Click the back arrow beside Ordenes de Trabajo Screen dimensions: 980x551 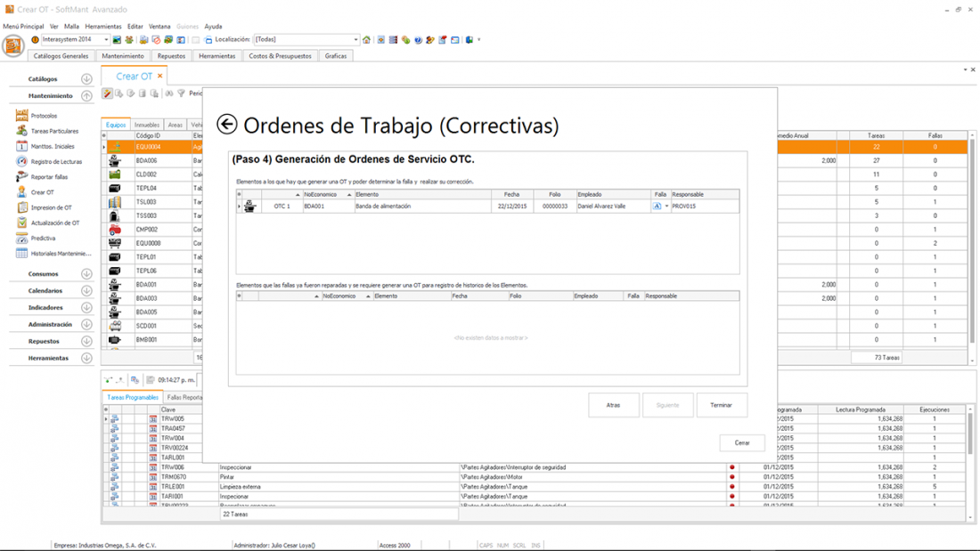(x=227, y=125)
